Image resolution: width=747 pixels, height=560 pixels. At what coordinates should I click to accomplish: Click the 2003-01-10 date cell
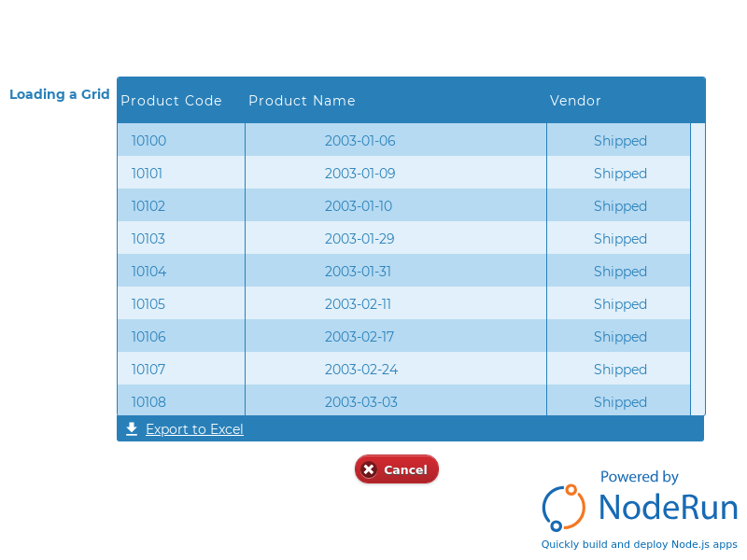(395, 205)
